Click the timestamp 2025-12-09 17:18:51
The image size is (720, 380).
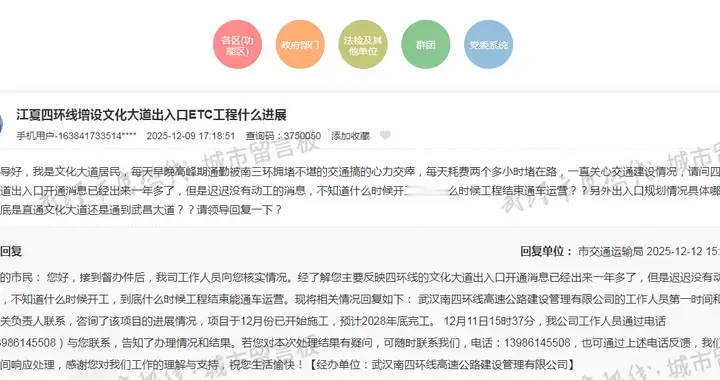tap(191, 136)
